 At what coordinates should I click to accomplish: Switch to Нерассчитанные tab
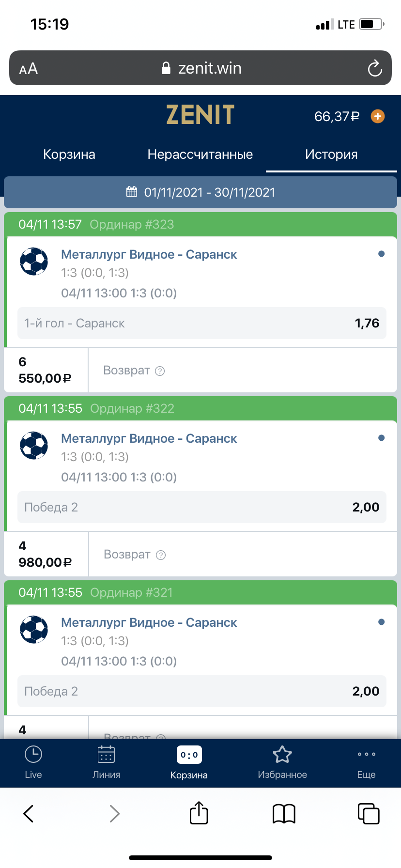pos(200,155)
